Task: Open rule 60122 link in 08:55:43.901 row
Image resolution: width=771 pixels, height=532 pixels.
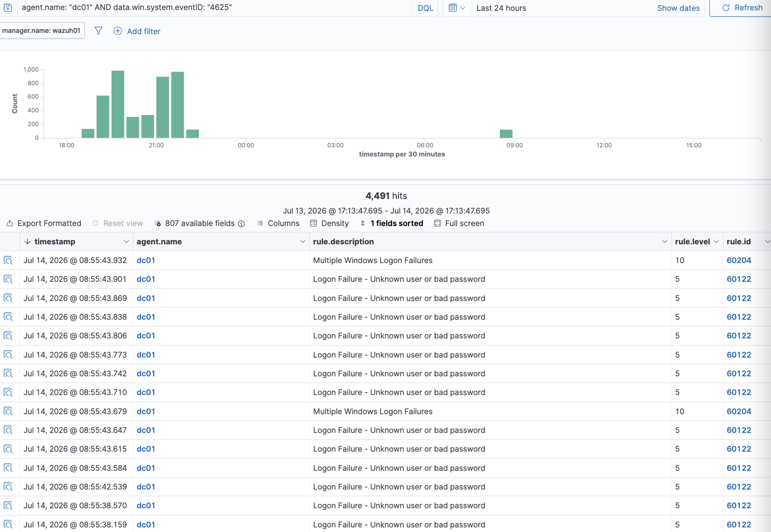Action: pyautogui.click(x=739, y=279)
